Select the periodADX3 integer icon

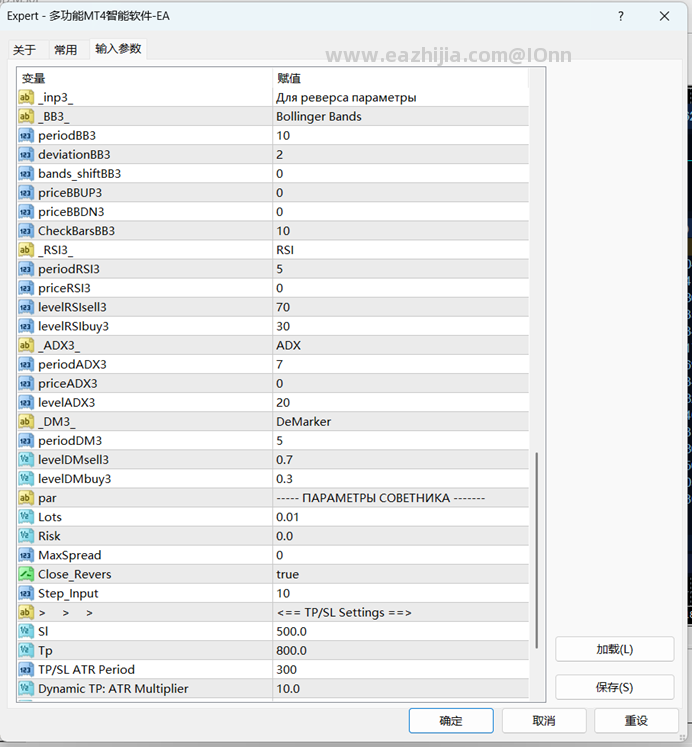(x=26, y=364)
